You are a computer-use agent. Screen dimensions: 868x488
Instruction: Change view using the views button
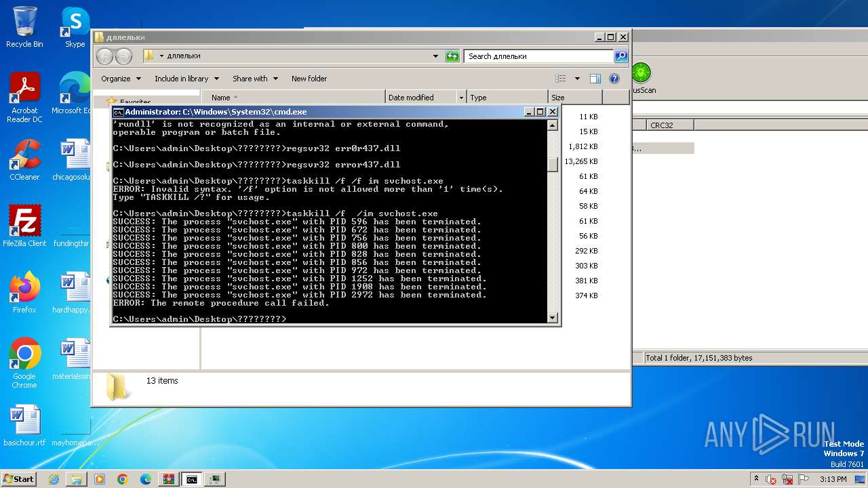coord(560,79)
